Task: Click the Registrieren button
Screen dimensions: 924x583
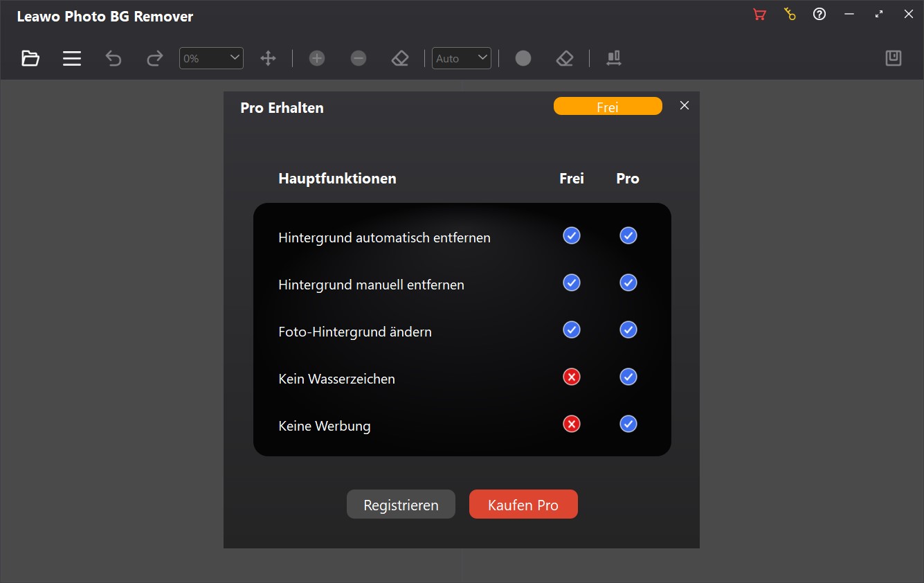Action: [x=401, y=505]
